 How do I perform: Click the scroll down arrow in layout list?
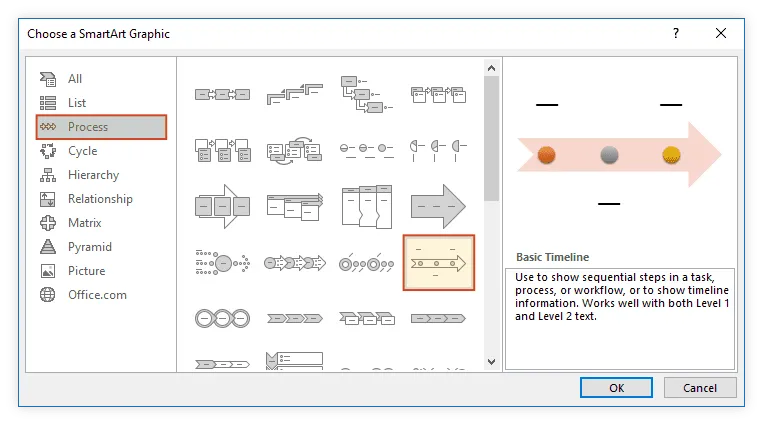(x=491, y=361)
